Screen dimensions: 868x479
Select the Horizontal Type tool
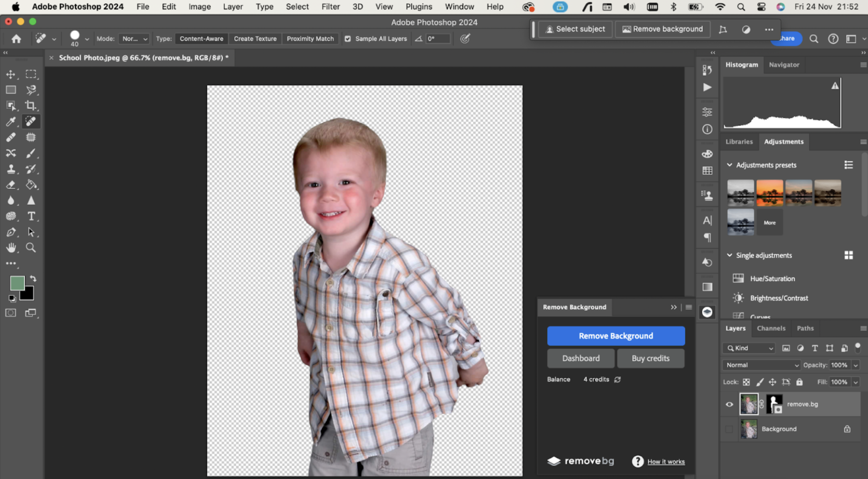click(x=31, y=216)
